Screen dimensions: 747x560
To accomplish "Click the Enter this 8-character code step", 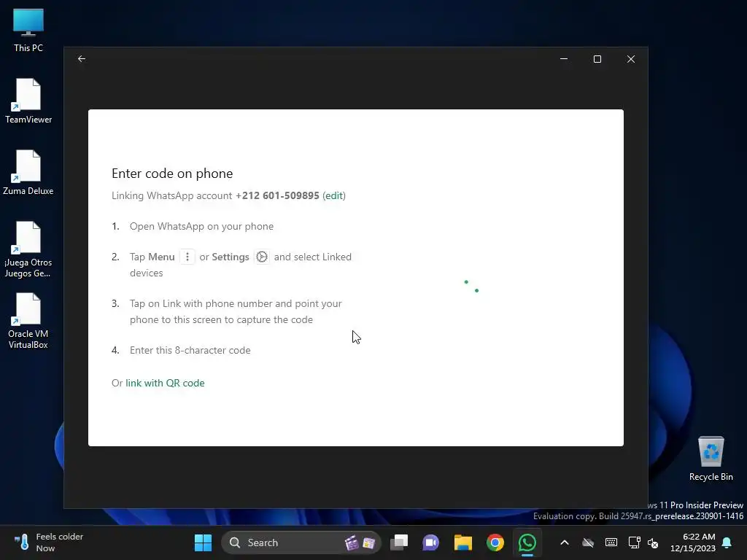I will pos(190,350).
